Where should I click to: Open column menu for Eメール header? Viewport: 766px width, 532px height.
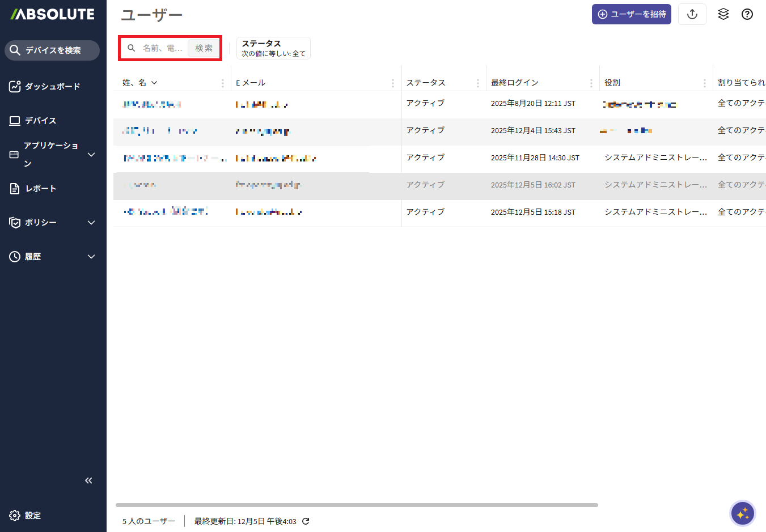(x=392, y=83)
